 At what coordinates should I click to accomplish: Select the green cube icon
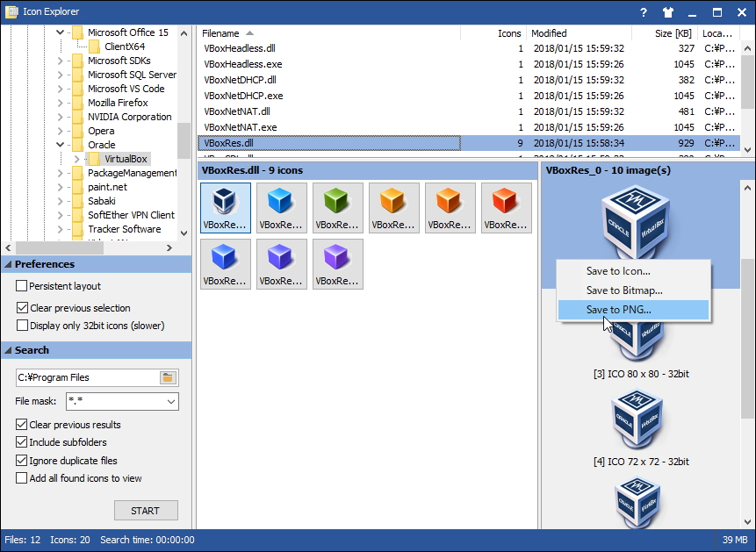coord(337,208)
